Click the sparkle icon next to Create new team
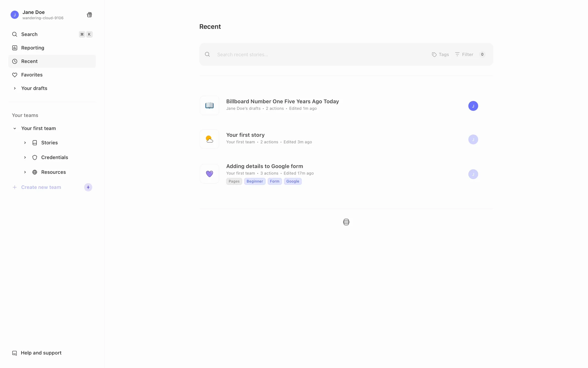This screenshot has width=588, height=368. pos(88,187)
